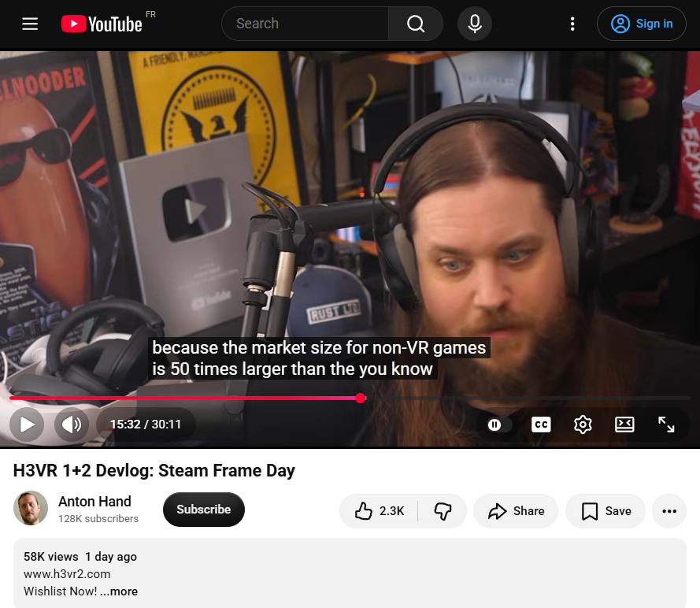This screenshot has height=608, width=700.
Task: Open the video settings gear
Action: pyautogui.click(x=583, y=424)
